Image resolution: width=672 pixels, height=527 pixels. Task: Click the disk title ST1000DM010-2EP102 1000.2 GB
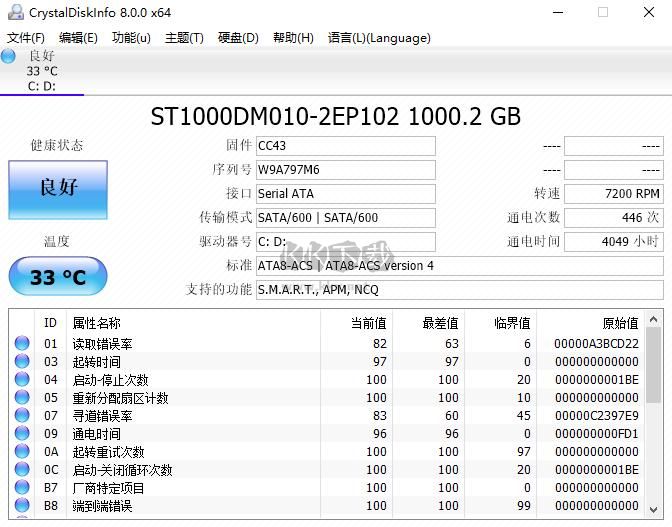click(x=336, y=117)
